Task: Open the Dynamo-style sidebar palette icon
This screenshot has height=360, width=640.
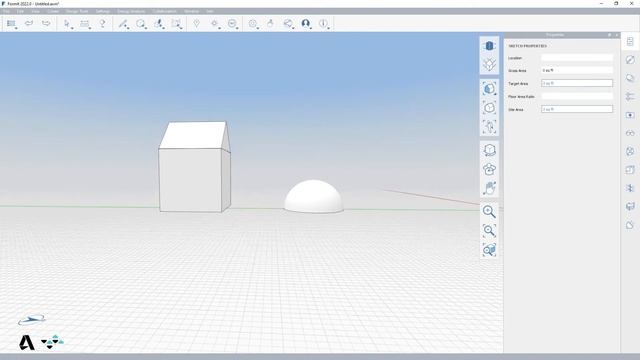Action: coord(630,188)
